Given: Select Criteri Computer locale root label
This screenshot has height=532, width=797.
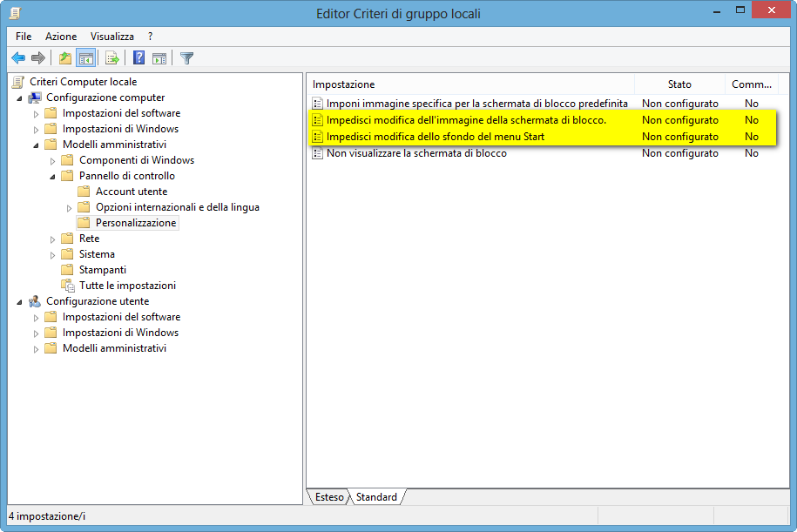Looking at the screenshot, I should 84,82.
